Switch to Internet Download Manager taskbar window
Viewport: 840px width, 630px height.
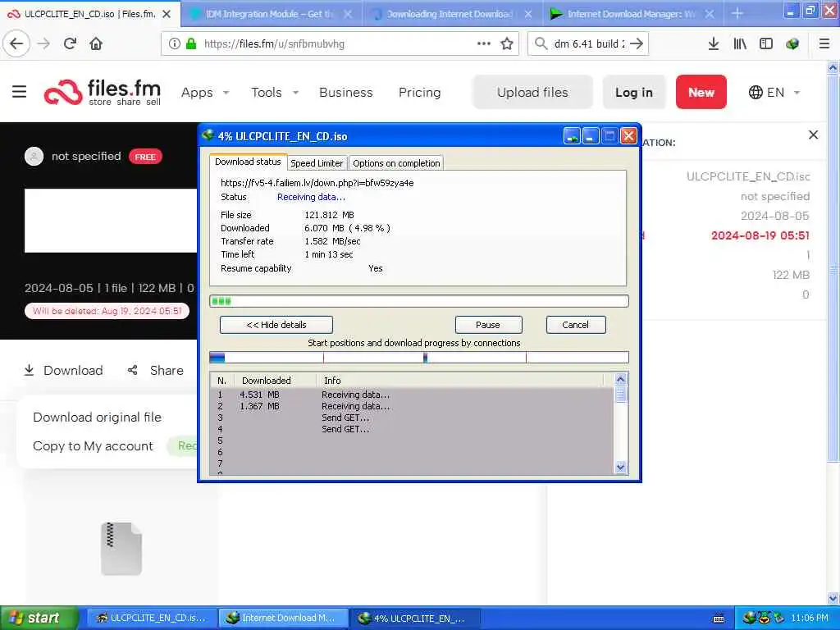point(283,619)
